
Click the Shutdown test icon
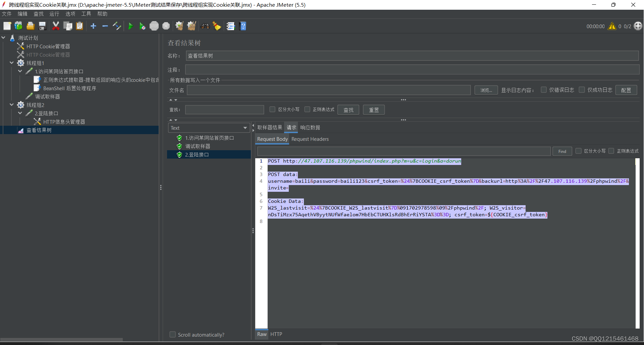166,26
